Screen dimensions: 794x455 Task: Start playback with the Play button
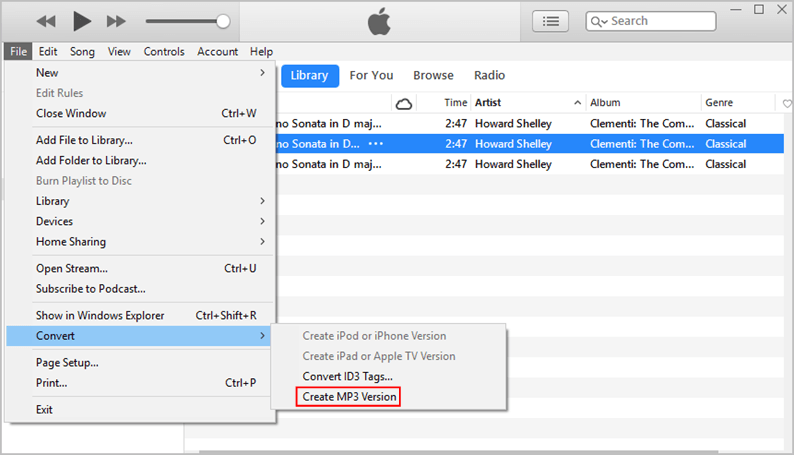[82, 21]
